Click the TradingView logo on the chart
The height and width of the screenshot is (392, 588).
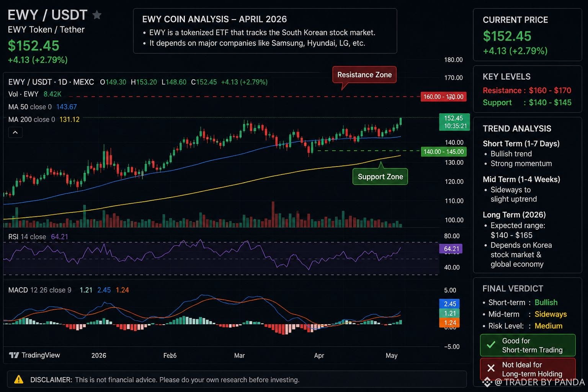(x=34, y=355)
